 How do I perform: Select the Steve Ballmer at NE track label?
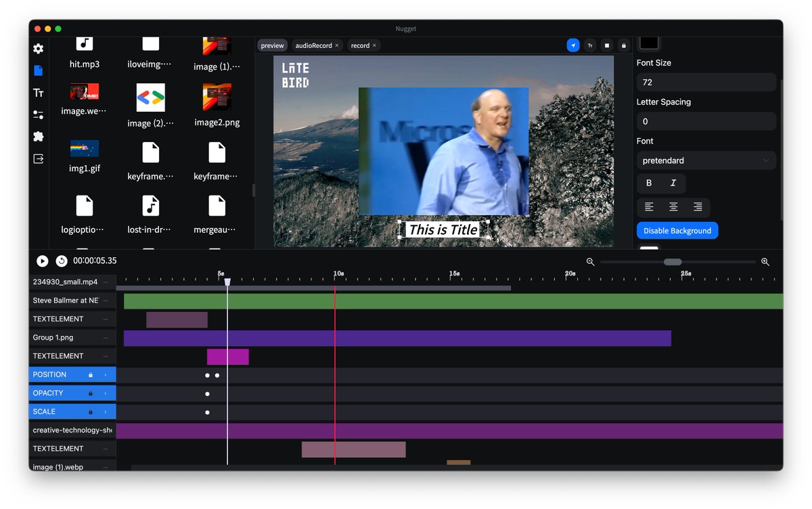coord(66,301)
